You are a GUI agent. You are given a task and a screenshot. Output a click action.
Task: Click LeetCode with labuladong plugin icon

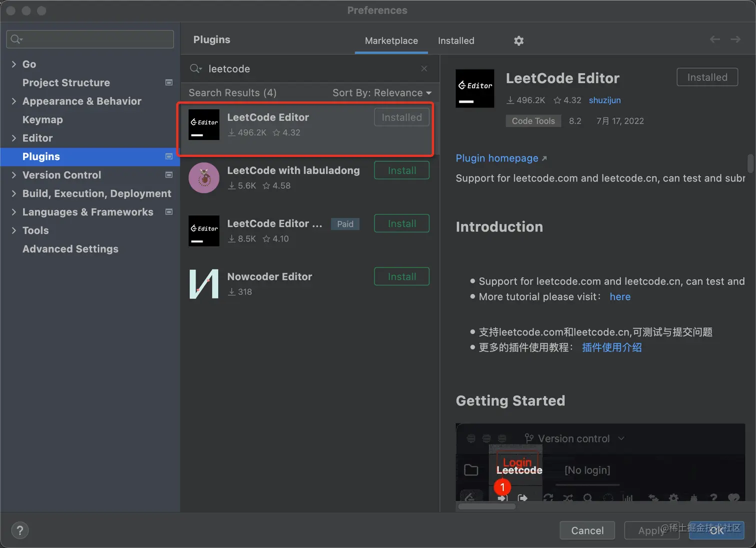204,177
